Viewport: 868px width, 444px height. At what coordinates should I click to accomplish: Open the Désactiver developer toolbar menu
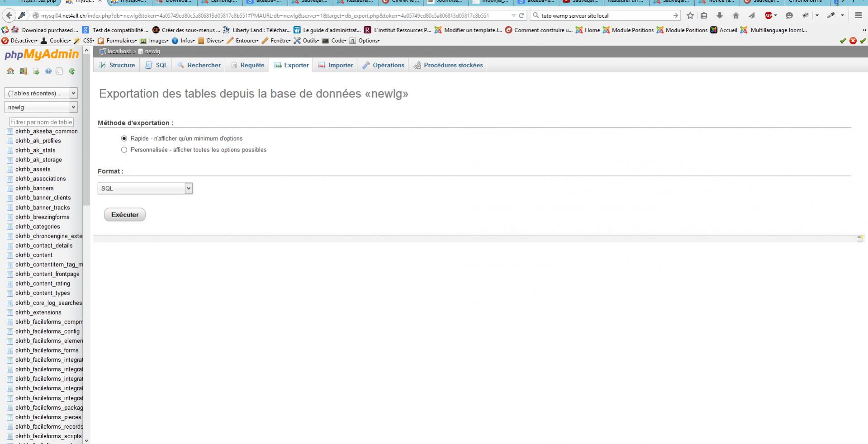coord(19,41)
